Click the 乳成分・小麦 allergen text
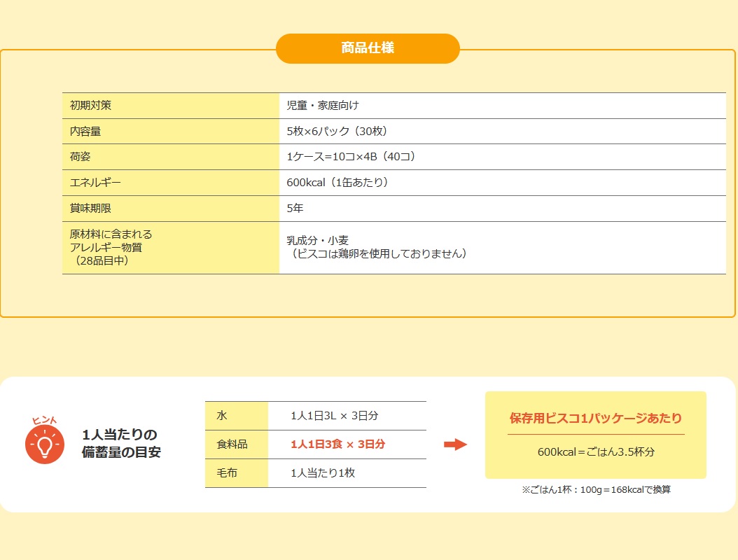738x560 pixels. [x=318, y=241]
